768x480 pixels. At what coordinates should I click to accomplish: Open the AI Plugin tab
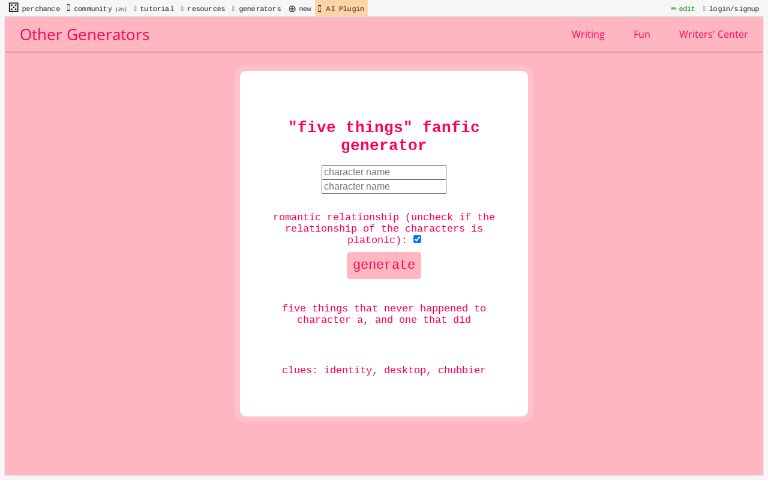coord(341,8)
